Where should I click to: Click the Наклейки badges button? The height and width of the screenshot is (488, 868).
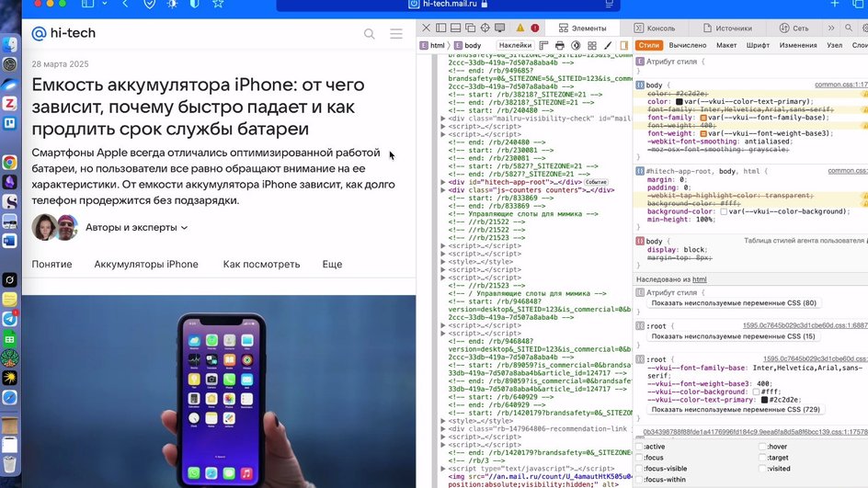coord(515,45)
